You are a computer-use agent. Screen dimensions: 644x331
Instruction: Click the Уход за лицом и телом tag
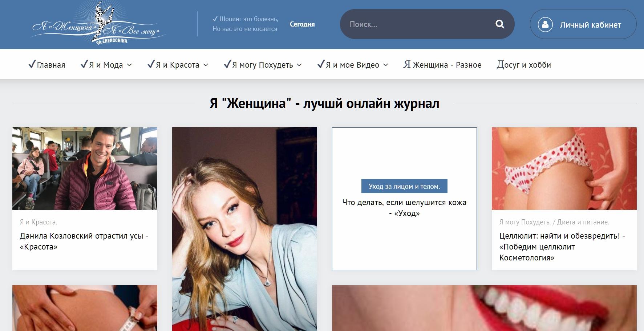click(404, 186)
